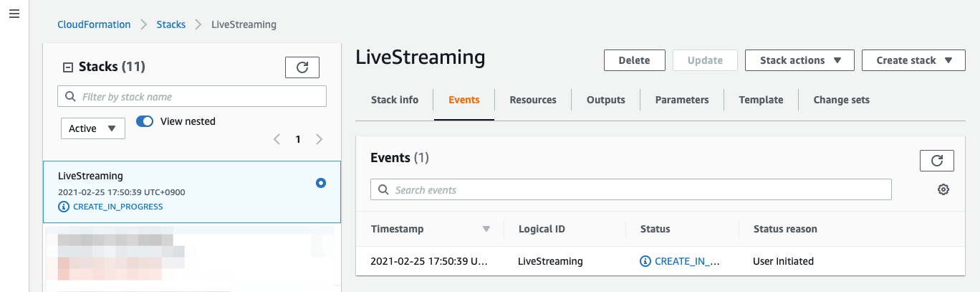Open Stacks breadcrumb link
Viewport: 980px width, 292px height.
171,24
